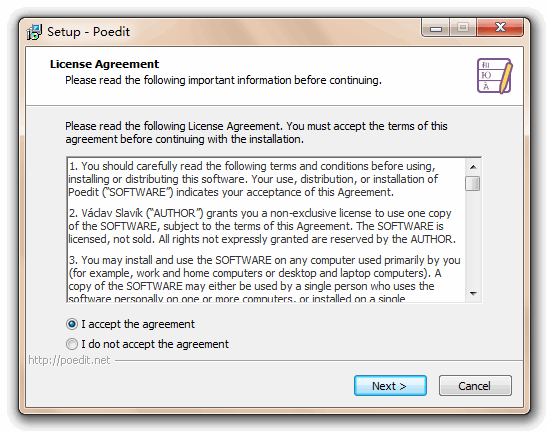Click license paragraph 1 about terms and conditions
The height and width of the screenshot is (432, 548).
(253, 179)
